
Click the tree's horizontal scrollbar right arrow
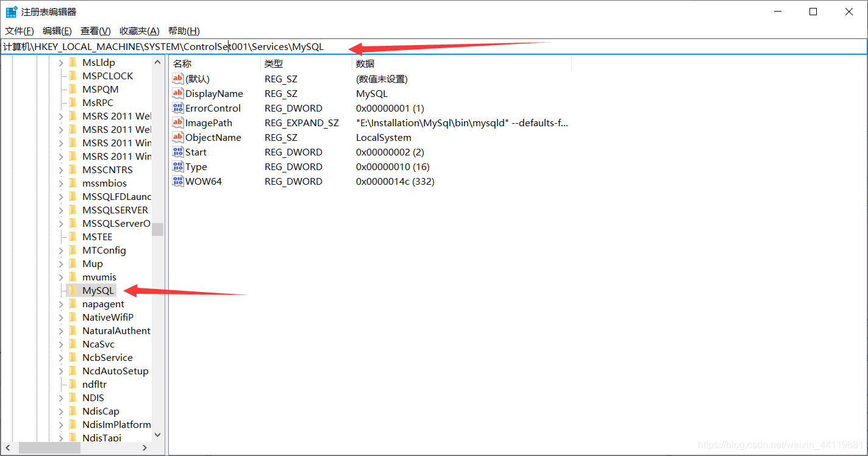point(145,448)
